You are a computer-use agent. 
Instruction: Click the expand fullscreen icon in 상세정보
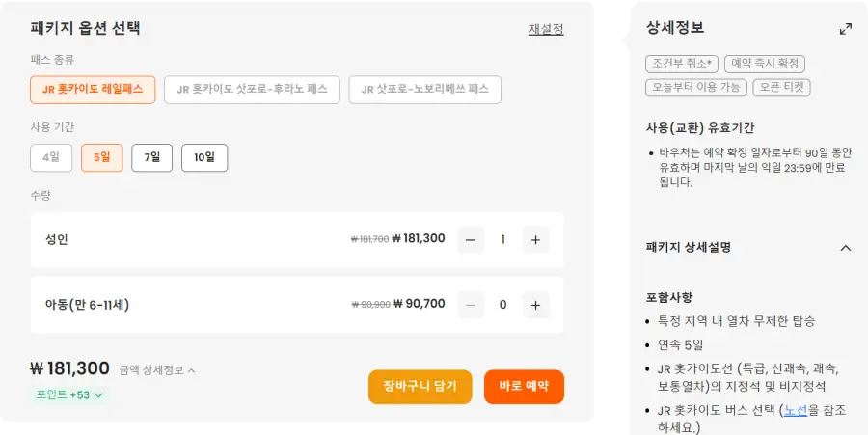pos(845,29)
